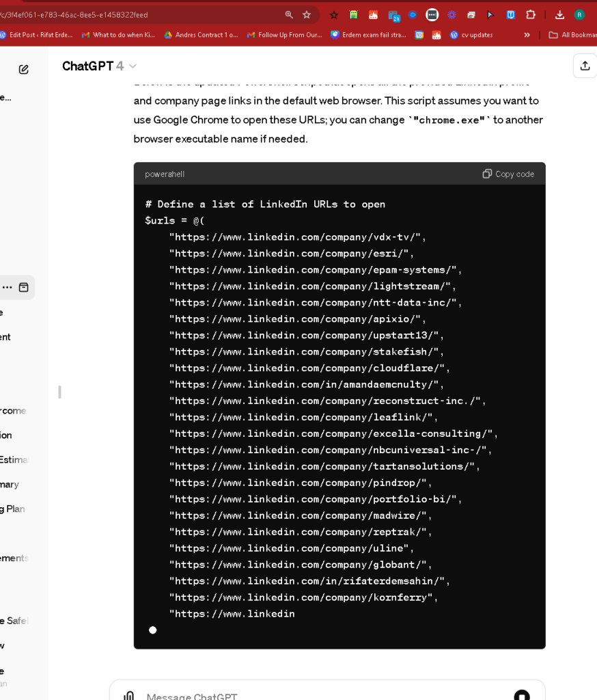Click the cursor arrow extension icon
The width and height of the screenshot is (597, 700).
point(491,15)
